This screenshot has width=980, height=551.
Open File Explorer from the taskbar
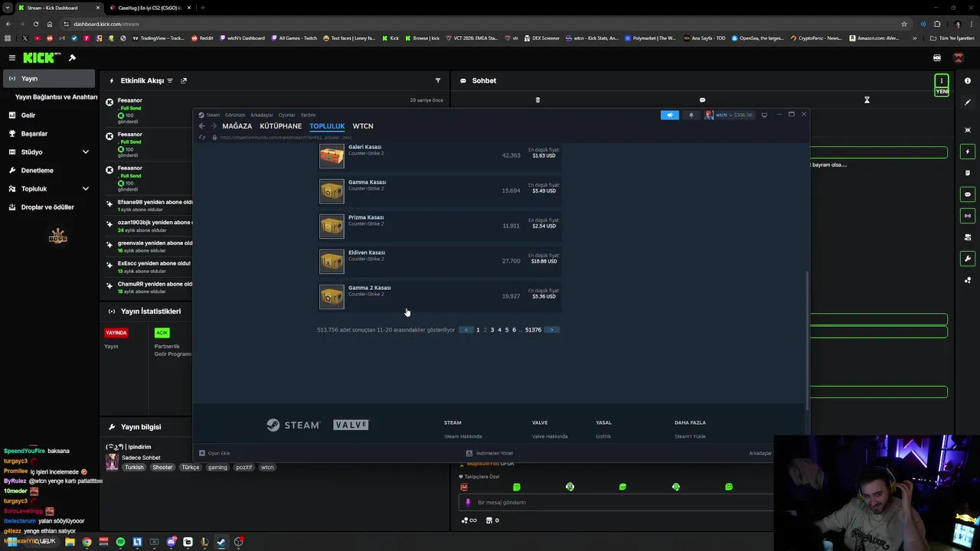[x=70, y=542]
